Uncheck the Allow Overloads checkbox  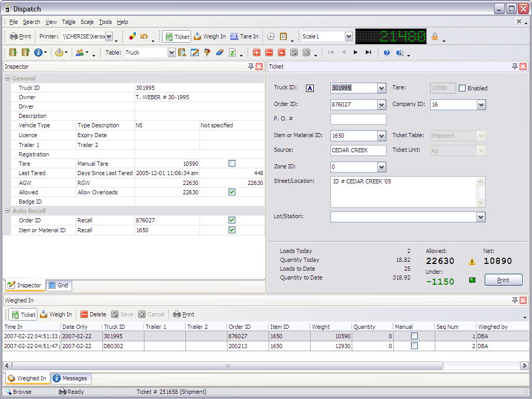(232, 192)
